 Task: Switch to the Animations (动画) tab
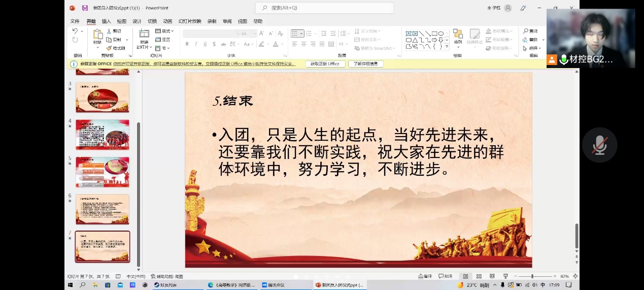coord(167,21)
